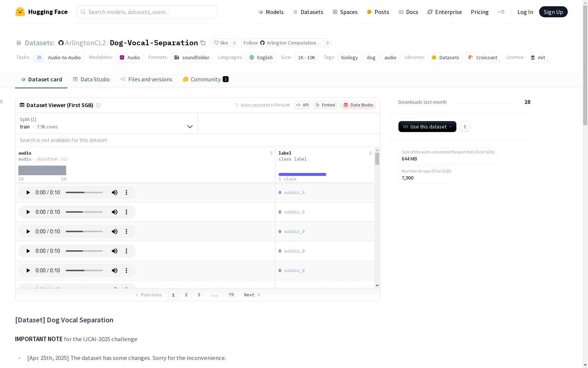This screenshot has width=588, height=368.
Task: Sort by the audio column
Action: (x=271, y=153)
